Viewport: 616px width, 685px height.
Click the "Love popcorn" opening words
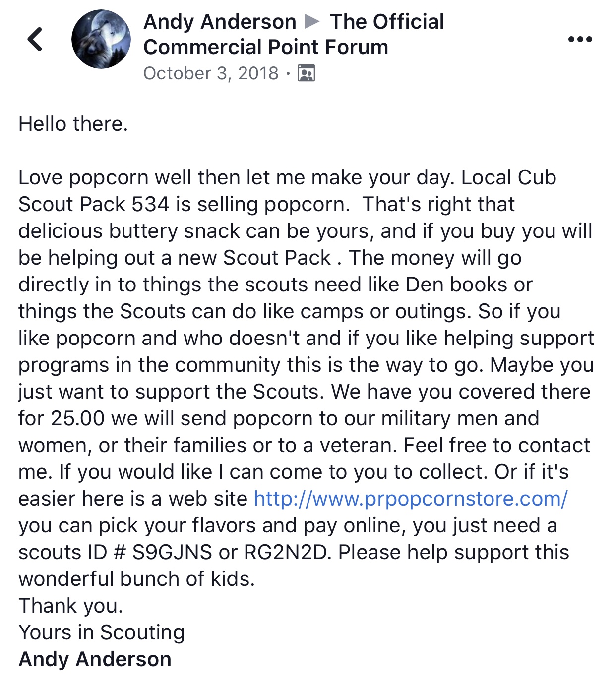(x=83, y=177)
